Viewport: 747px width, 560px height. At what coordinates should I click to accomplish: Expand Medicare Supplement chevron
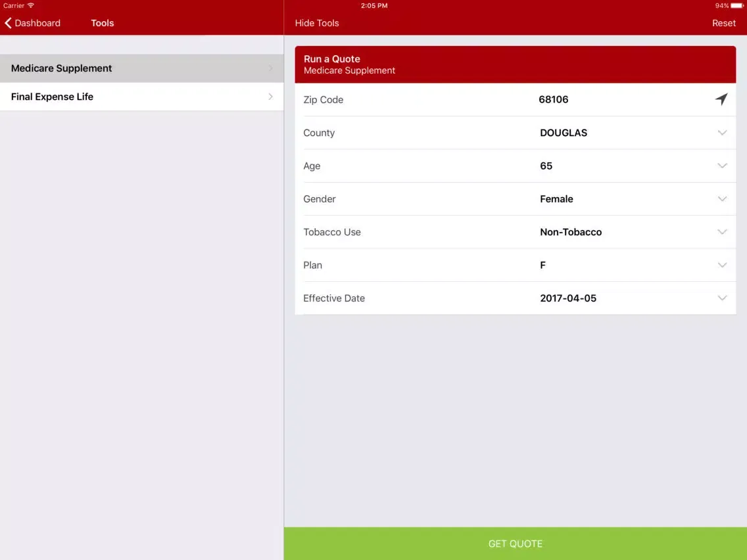[271, 68]
